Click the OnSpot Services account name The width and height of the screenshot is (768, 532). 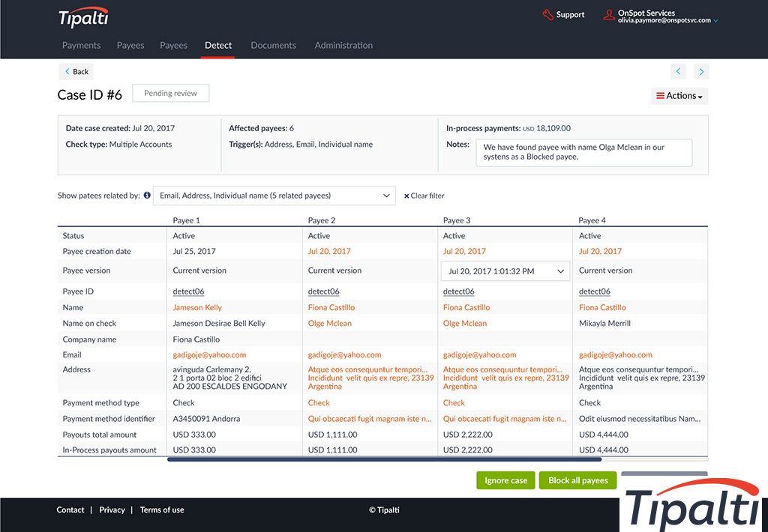pyautogui.click(x=646, y=13)
